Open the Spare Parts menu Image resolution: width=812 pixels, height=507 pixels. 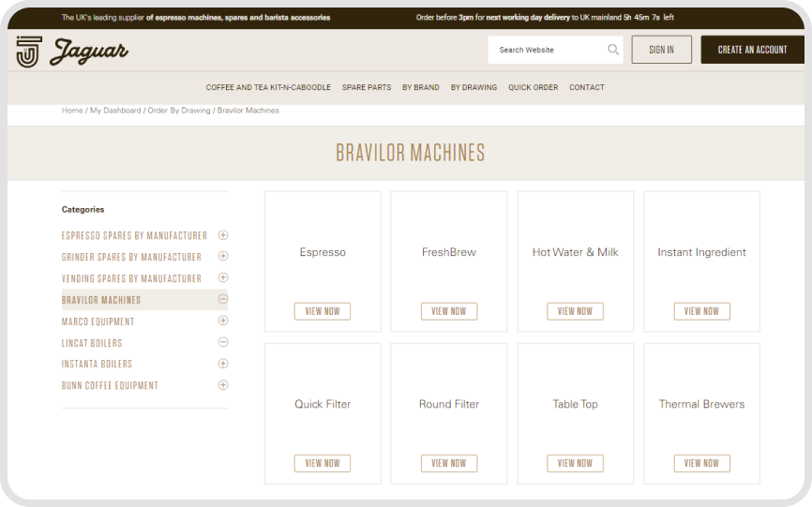pyautogui.click(x=366, y=87)
